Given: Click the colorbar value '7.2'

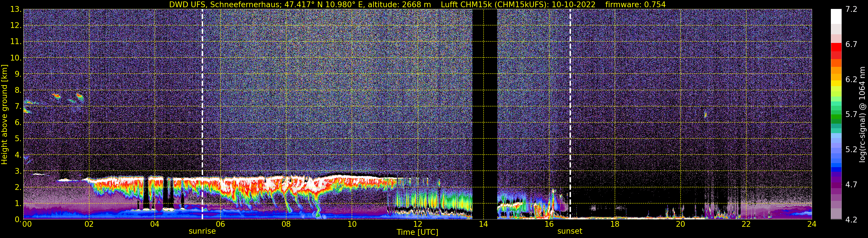Looking at the screenshot, I should coord(852,10).
